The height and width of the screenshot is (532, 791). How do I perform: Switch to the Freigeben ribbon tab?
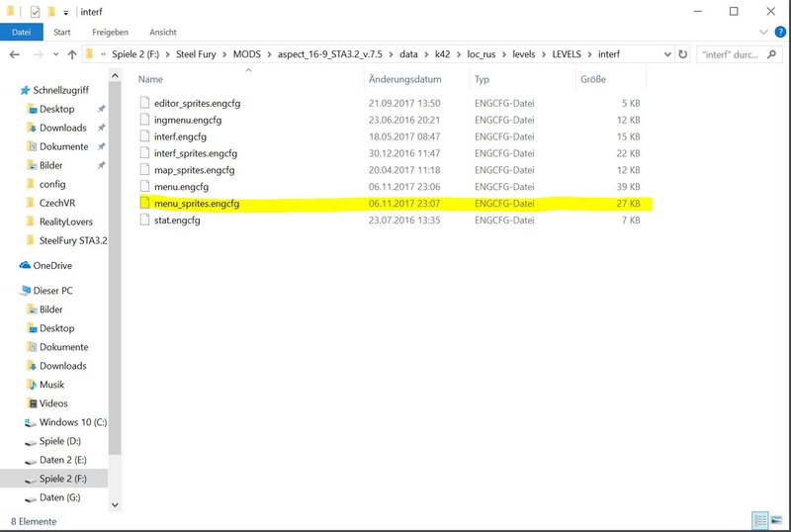click(110, 32)
